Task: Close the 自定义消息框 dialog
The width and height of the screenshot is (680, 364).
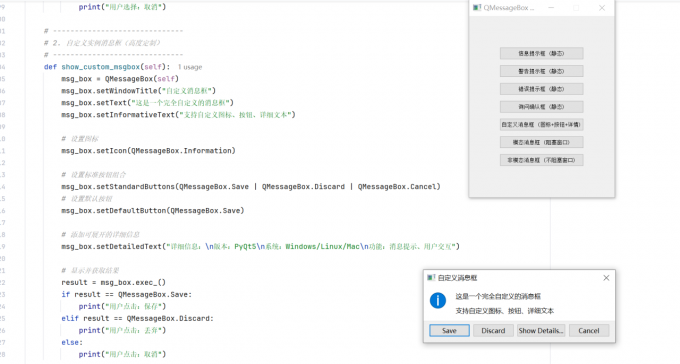Action: click(x=606, y=278)
